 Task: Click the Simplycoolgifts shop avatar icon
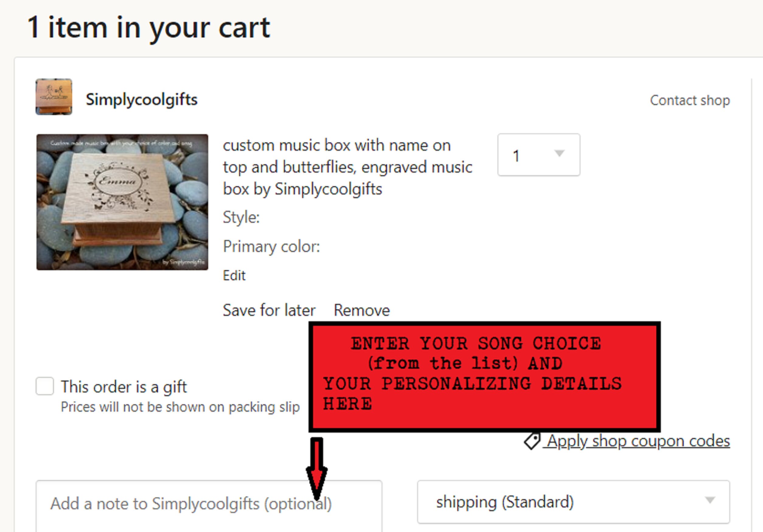[54, 97]
